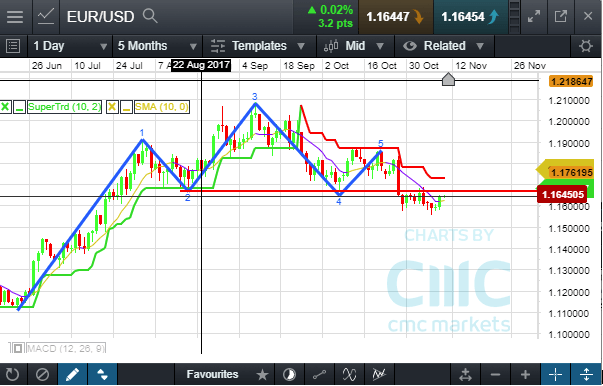
Task: Click the favourites star icon
Action: (262, 374)
